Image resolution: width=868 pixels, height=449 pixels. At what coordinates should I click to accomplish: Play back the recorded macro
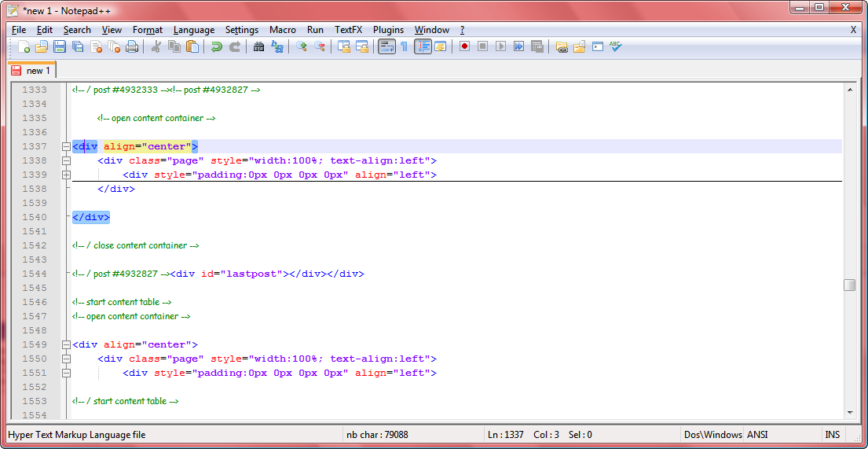click(x=500, y=47)
